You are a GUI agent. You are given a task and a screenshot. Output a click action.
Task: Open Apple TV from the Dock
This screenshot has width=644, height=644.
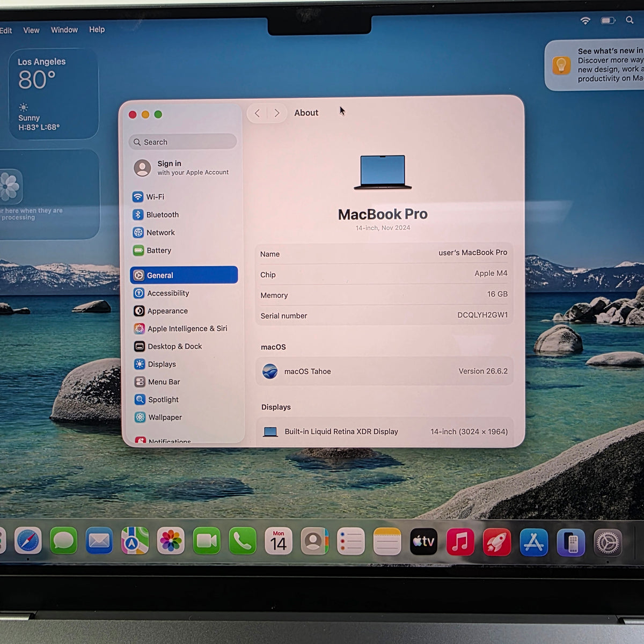[x=423, y=541]
